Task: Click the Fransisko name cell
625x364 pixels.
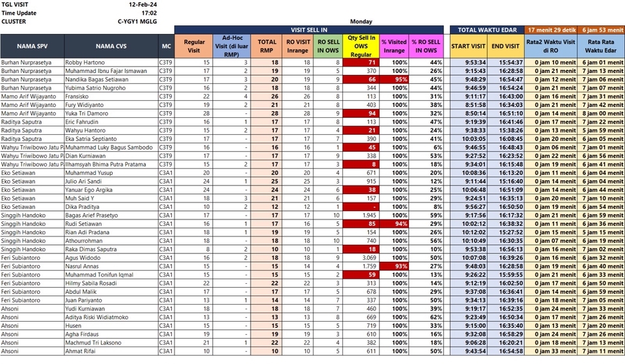Action: (x=111, y=96)
